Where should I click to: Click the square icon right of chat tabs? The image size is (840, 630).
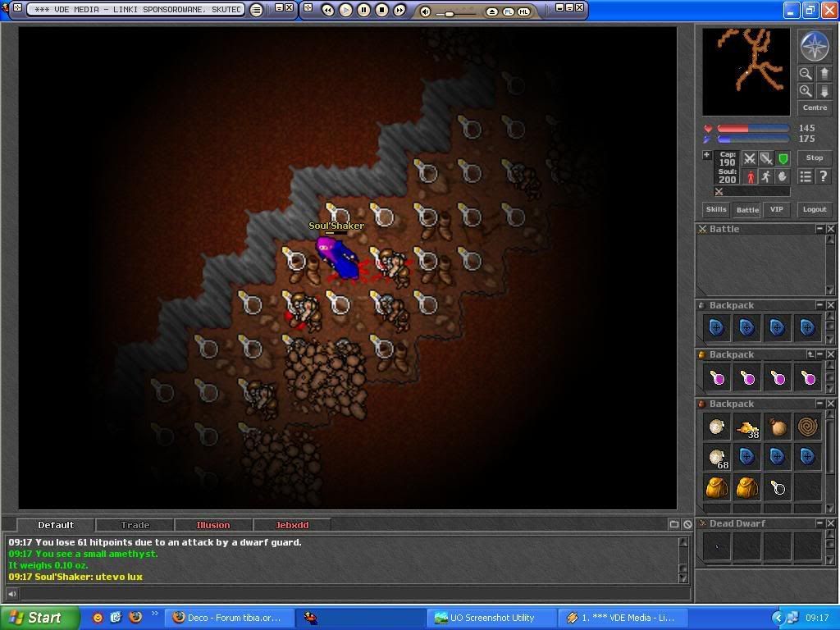click(x=674, y=524)
